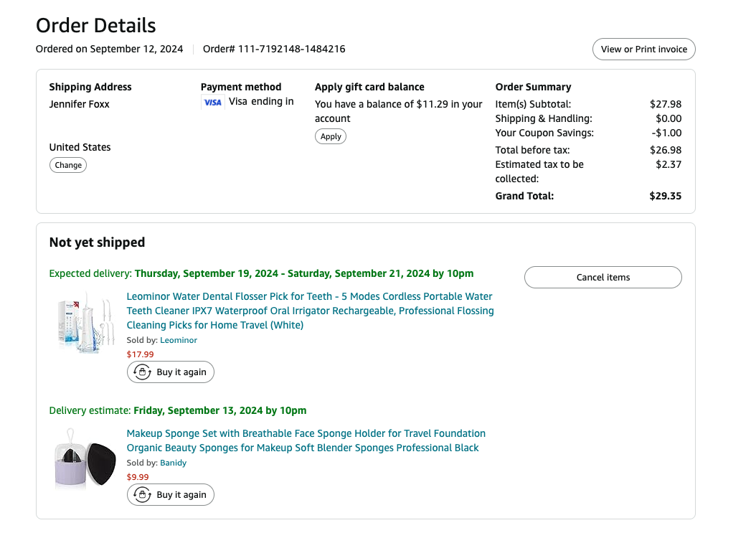Screen dimensions: 756x533
Task: Click the View or Print invoice button
Action: [643, 49]
